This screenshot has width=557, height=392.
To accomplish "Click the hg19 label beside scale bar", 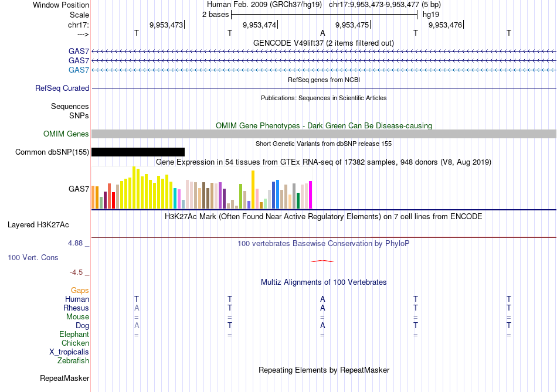I will tap(430, 15).
